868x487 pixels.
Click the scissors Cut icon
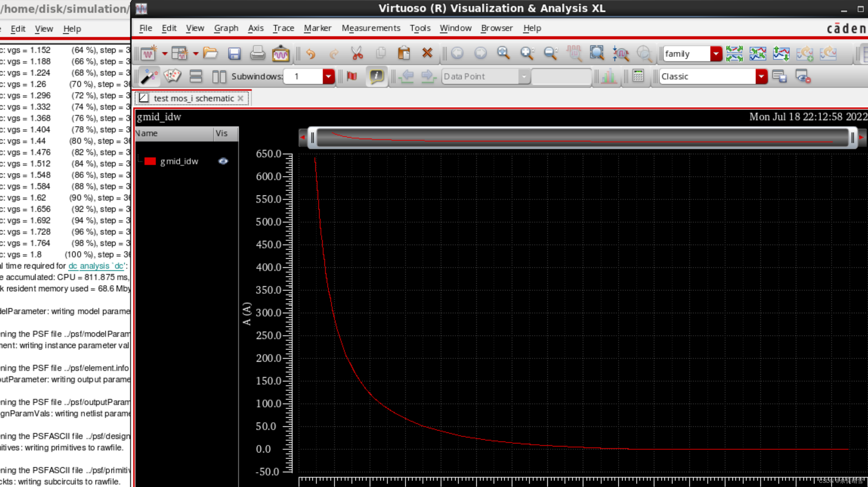pos(357,53)
